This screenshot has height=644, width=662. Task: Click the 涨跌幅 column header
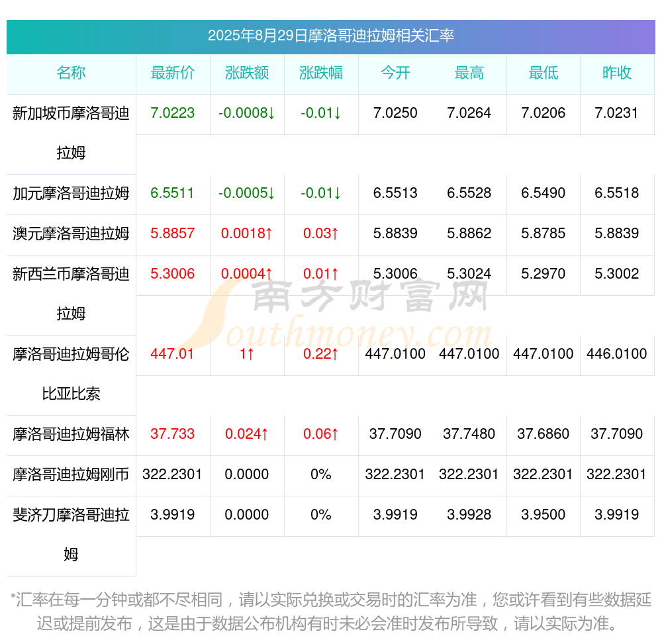[321, 73]
